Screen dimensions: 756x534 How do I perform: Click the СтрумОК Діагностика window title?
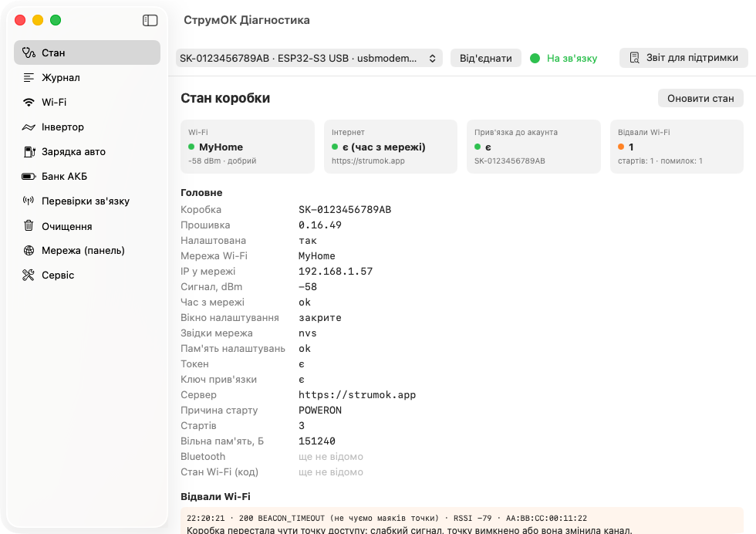tap(247, 20)
